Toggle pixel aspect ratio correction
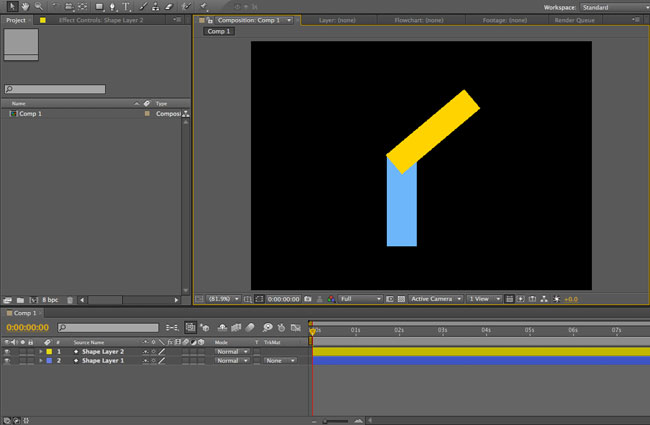 click(509, 299)
